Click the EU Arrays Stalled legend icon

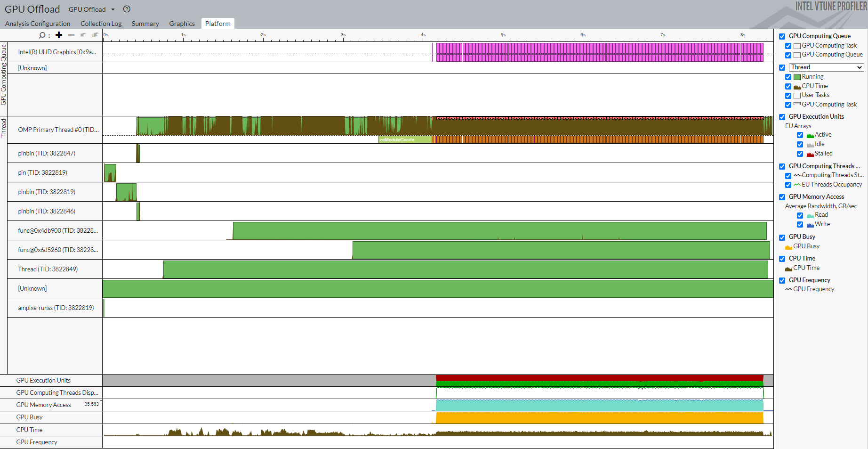tap(810, 154)
